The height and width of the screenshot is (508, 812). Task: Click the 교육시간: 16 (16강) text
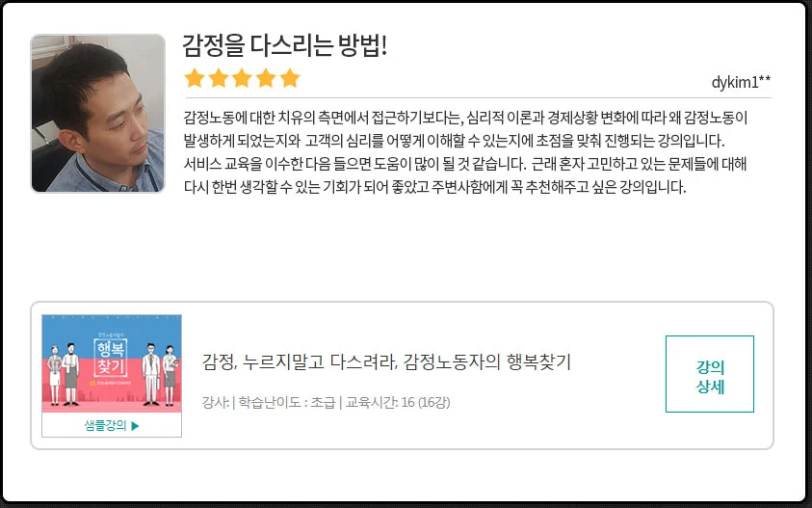click(x=398, y=402)
